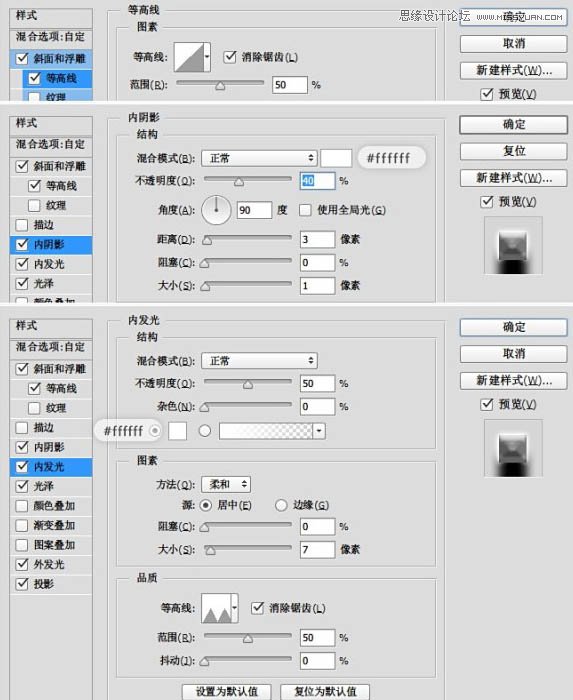Click 距离(D) slider in 内阴影 panel
573x700 pixels.
pyautogui.click(x=248, y=239)
